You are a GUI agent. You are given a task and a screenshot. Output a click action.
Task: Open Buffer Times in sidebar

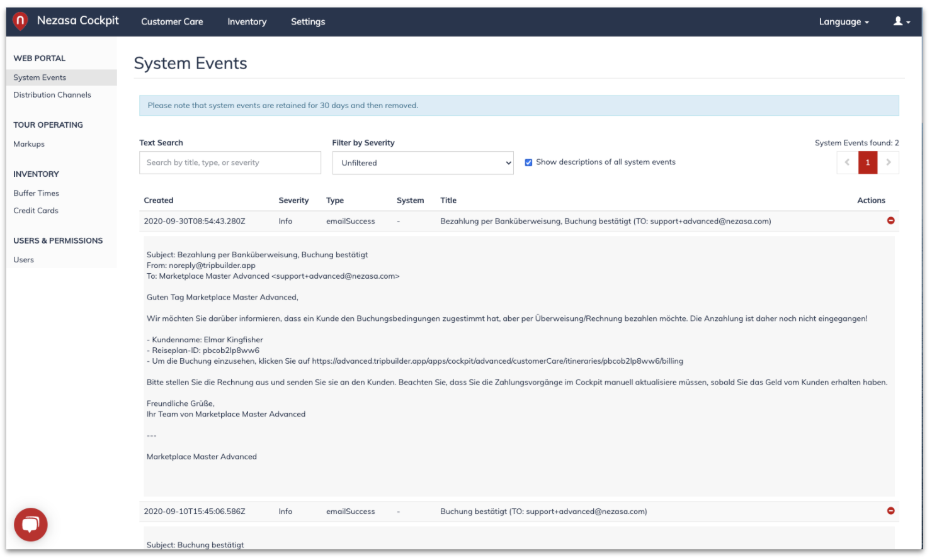tap(37, 193)
